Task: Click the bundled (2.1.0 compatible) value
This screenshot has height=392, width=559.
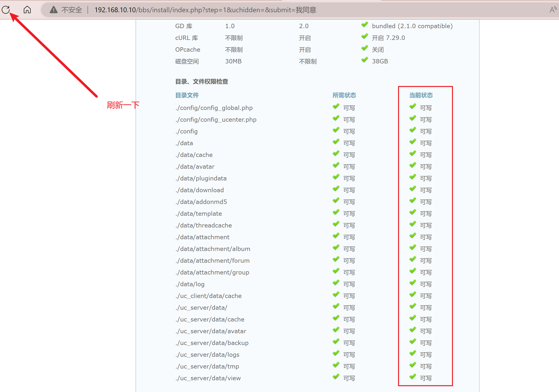Action: (412, 26)
